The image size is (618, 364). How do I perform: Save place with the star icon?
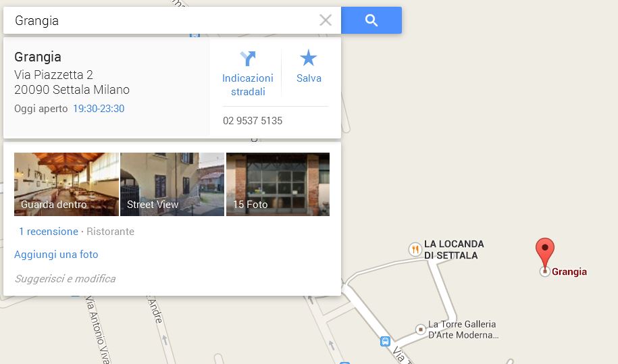(x=308, y=58)
